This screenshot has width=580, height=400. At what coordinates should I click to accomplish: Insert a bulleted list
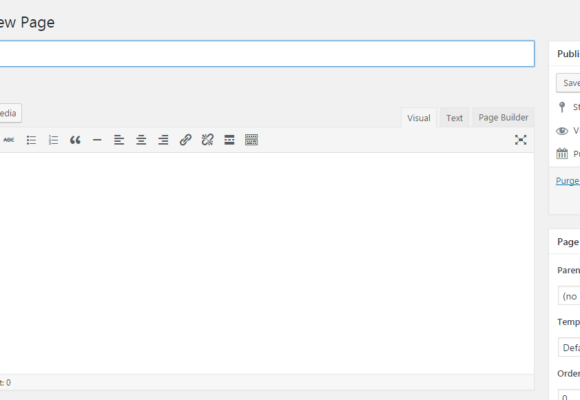[x=31, y=140]
